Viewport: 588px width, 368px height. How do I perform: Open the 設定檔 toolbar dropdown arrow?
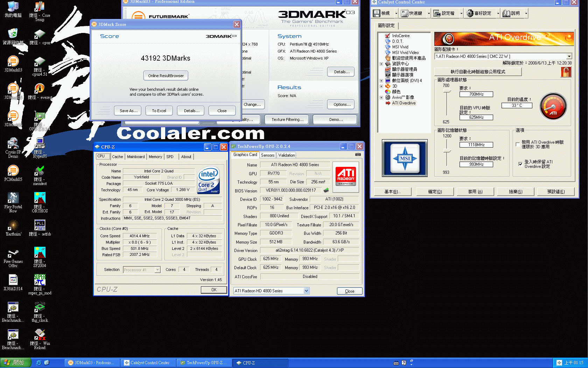click(461, 13)
